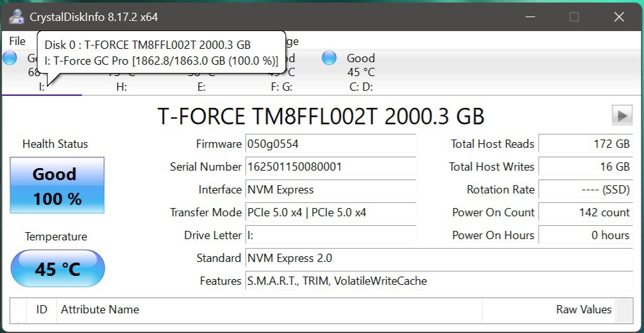Viewport: 644px width, 333px height.
Task: Minimize the CrystalDiskInfo window
Action: 531,17
